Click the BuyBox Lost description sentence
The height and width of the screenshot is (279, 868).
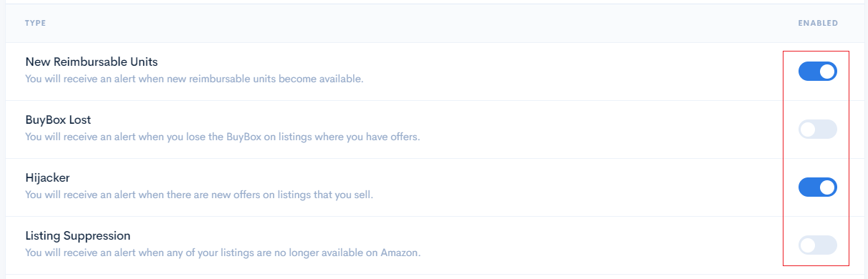(x=222, y=137)
